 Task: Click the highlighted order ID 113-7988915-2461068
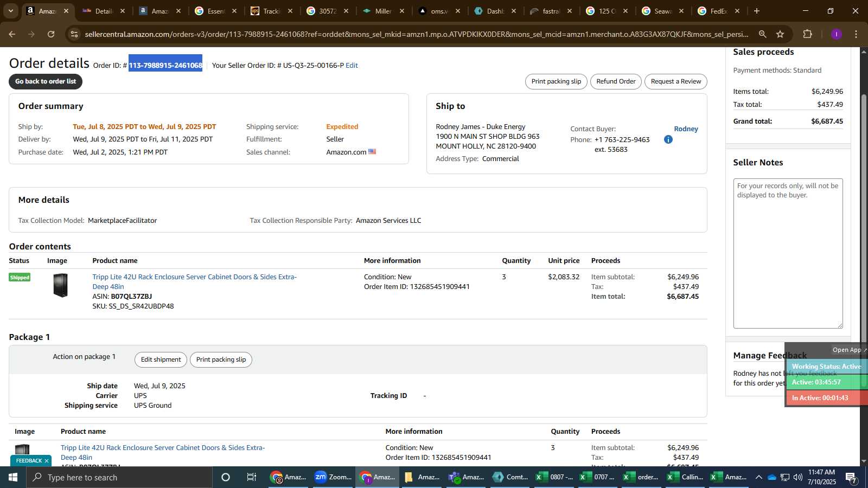pos(165,65)
